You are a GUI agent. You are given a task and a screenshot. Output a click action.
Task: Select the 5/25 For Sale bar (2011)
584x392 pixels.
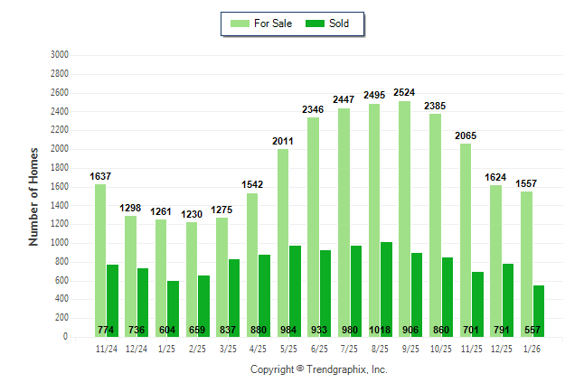[283, 242]
